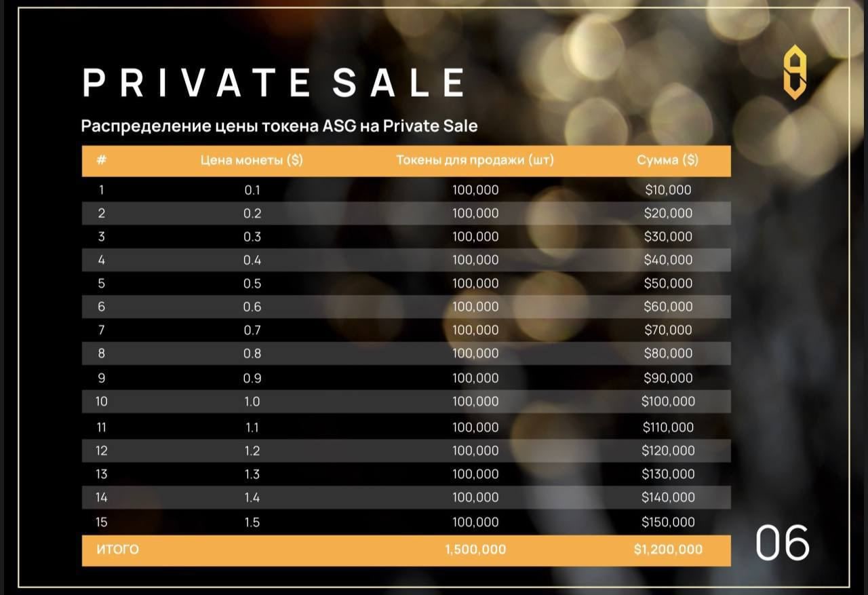Select the $70,000 sum cell
The width and height of the screenshot is (868, 595).
pyautogui.click(x=668, y=330)
